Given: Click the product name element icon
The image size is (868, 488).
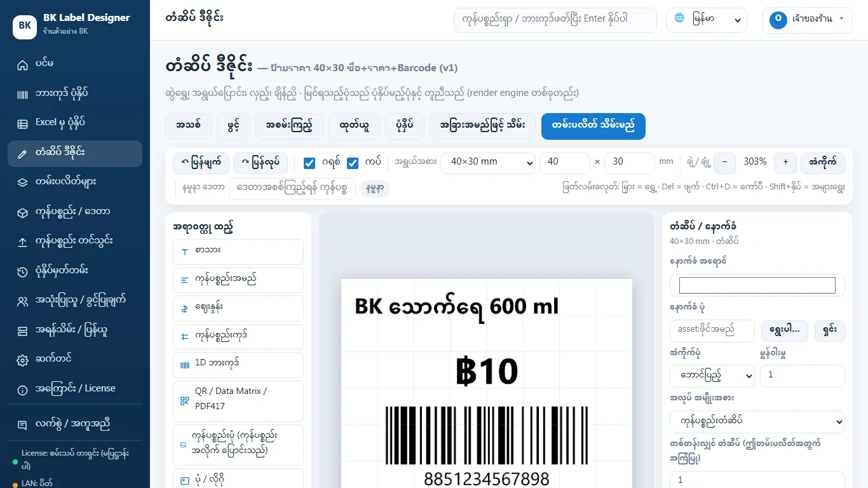Looking at the screenshot, I should (185, 280).
